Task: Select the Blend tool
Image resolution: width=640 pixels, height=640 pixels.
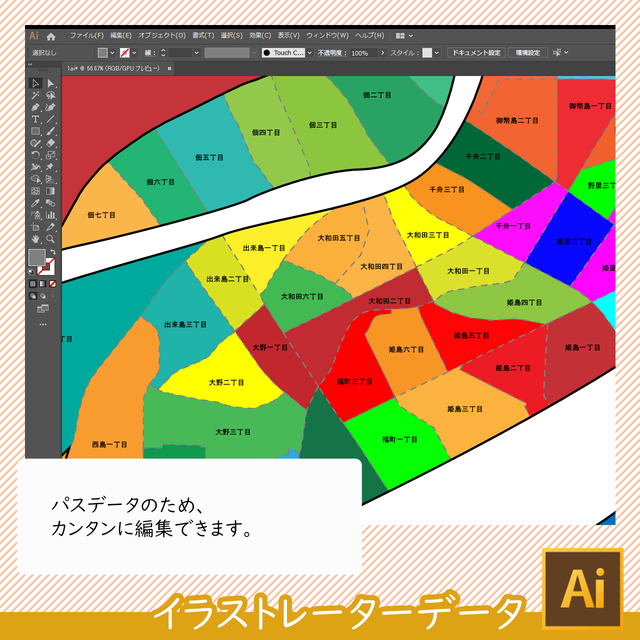Action: 51,203
